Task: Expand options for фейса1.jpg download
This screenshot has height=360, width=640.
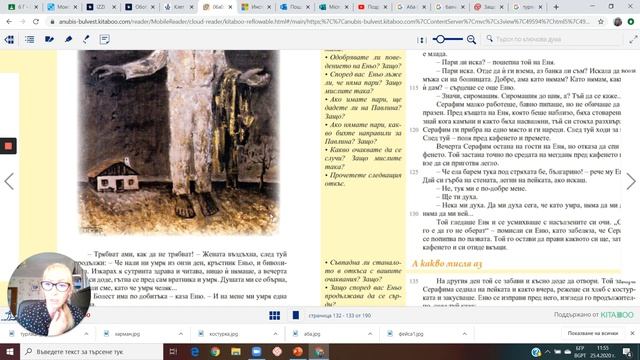Action: [x=464, y=334]
